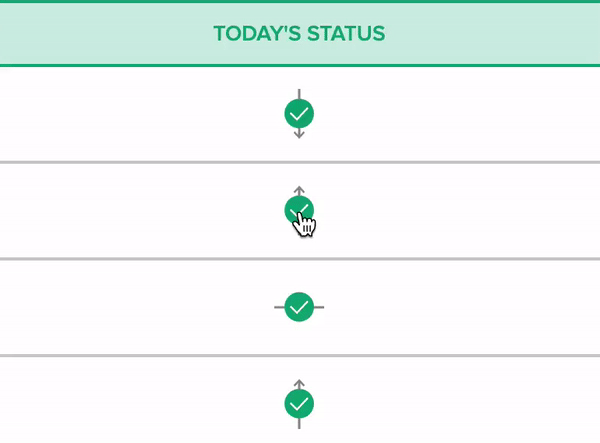This screenshot has width=600, height=443.
Task: Click vertical line below fourth-row checkmark
Action: coord(299,424)
